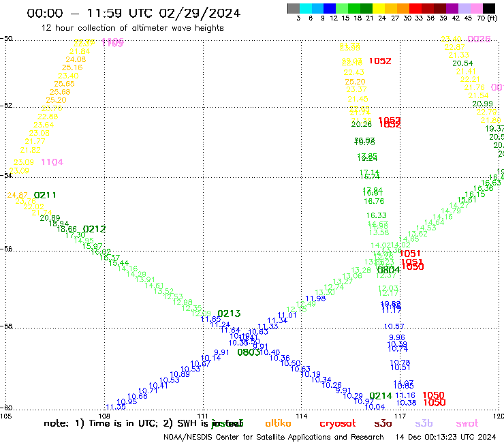Select the blue value '10.89'
Screen dimensions: 504x443
(x=180, y=374)
